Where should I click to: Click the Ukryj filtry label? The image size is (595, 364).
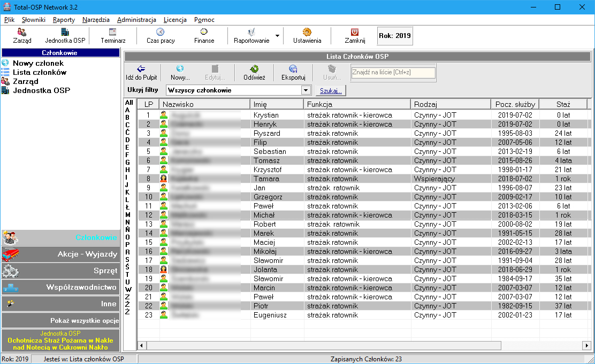point(143,90)
